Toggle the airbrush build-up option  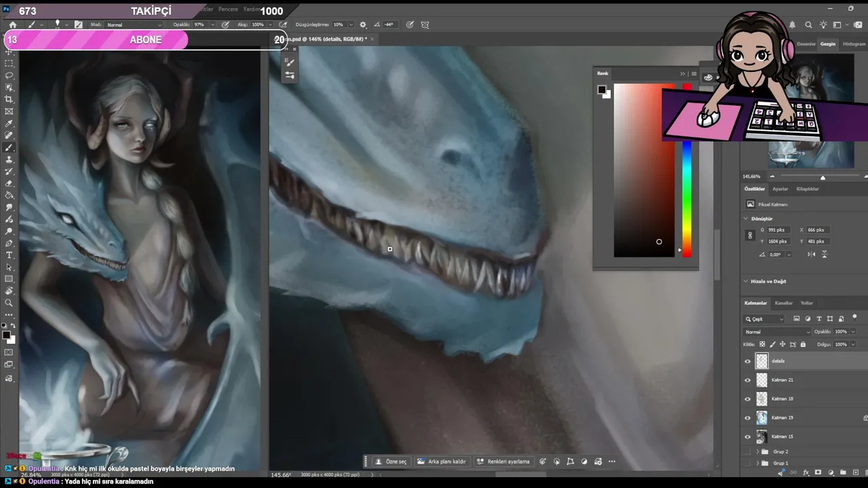[282, 24]
